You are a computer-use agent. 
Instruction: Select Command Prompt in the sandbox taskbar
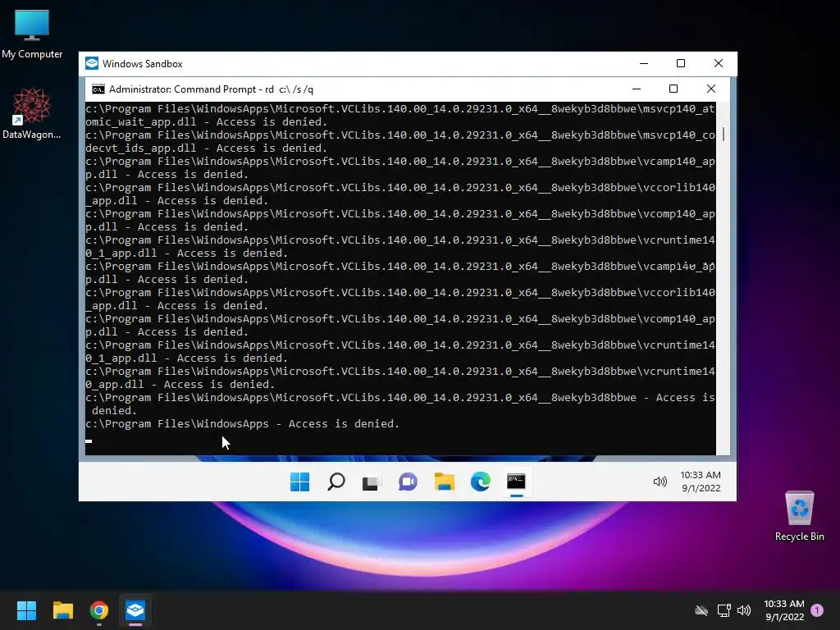click(517, 482)
